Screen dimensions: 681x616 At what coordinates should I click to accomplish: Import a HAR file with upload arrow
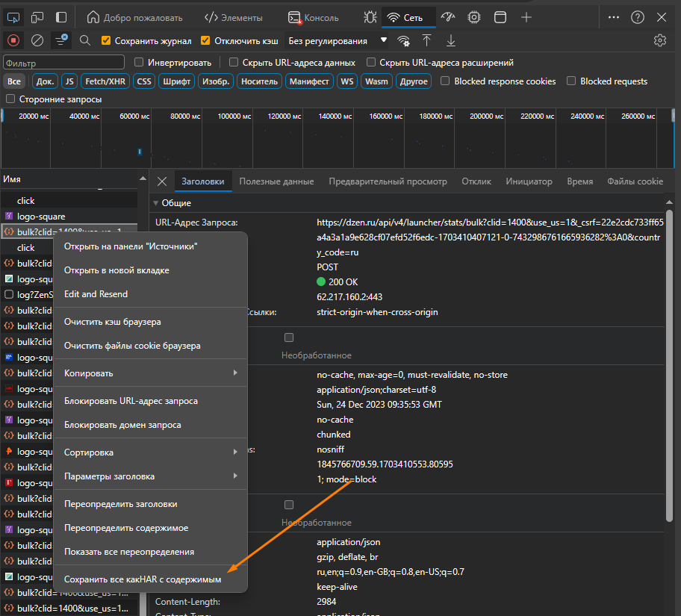click(x=427, y=41)
